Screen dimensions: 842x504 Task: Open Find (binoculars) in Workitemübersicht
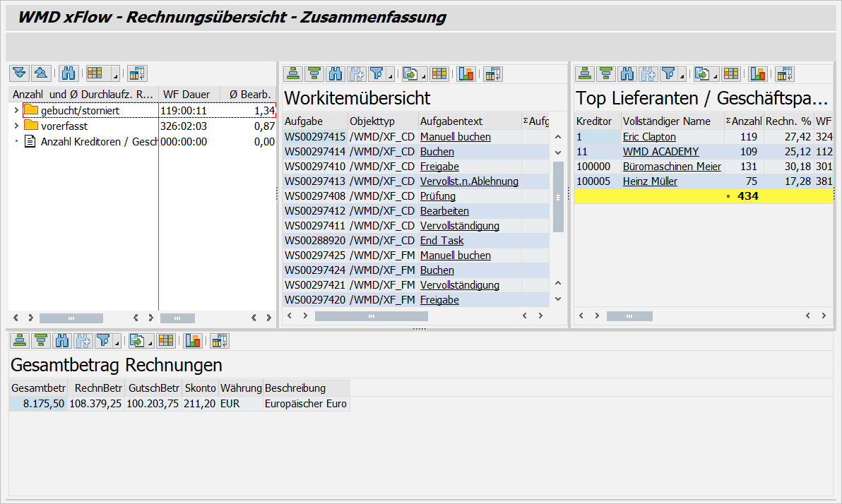coord(336,73)
